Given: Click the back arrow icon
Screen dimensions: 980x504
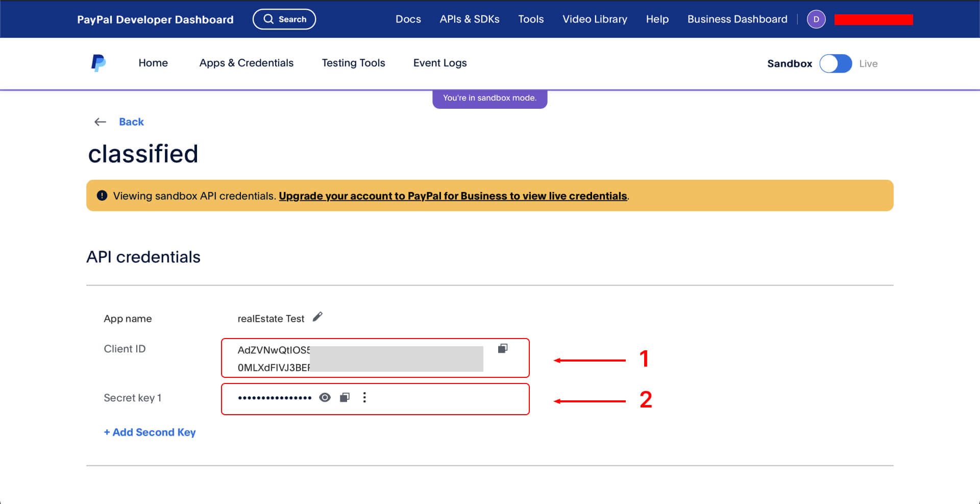Looking at the screenshot, I should pos(100,122).
